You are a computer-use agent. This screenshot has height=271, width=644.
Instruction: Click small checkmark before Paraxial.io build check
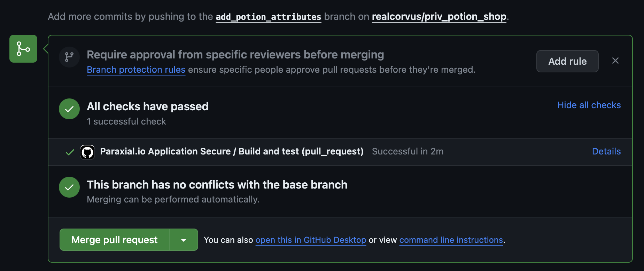point(70,152)
